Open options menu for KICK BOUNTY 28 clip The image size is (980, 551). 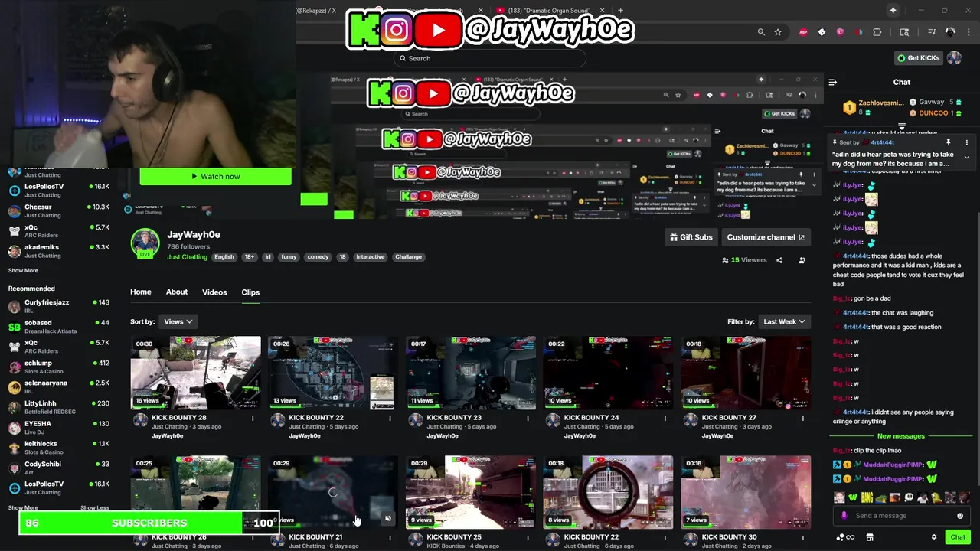click(253, 419)
